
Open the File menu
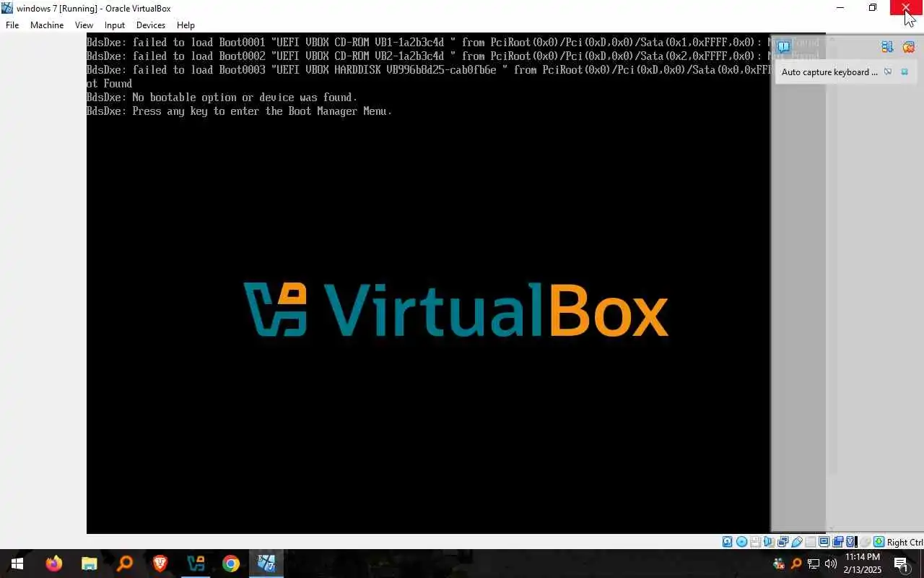[12, 25]
